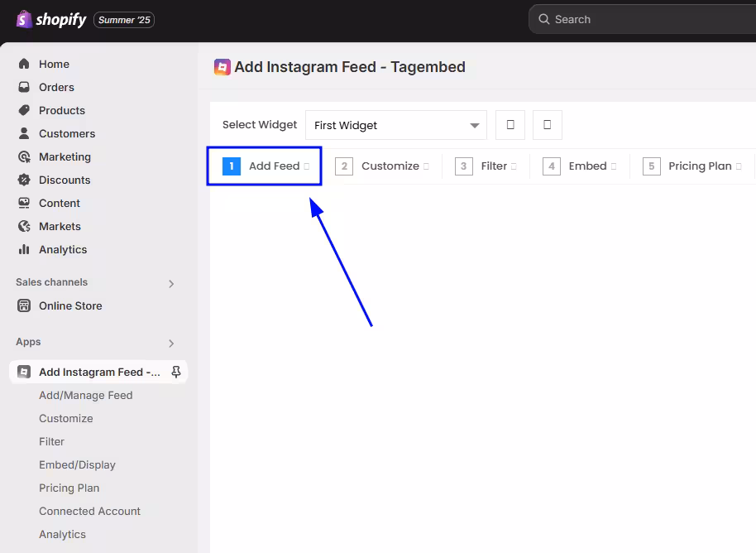Screen dimensions: 756x553
Task: Click the Orders inbox icon
Action: tap(24, 87)
